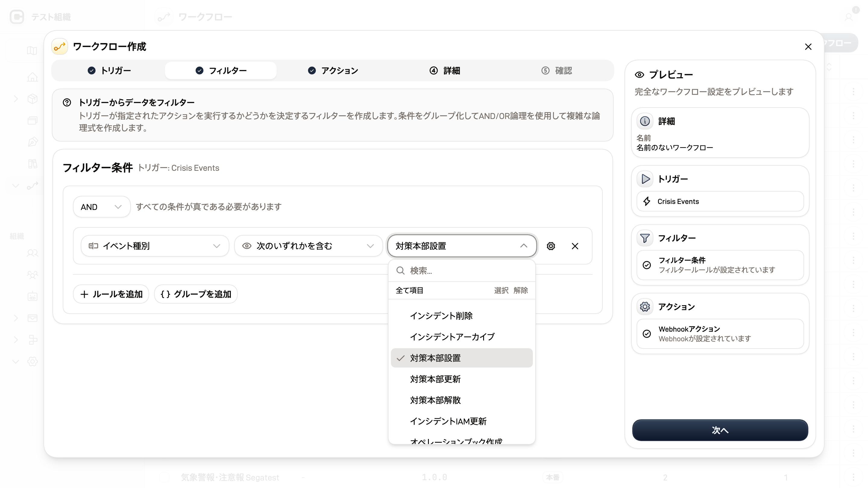Click the workflow icon beside ワークフロー作成 title
Screen dimensions: 868x488
tap(60, 46)
